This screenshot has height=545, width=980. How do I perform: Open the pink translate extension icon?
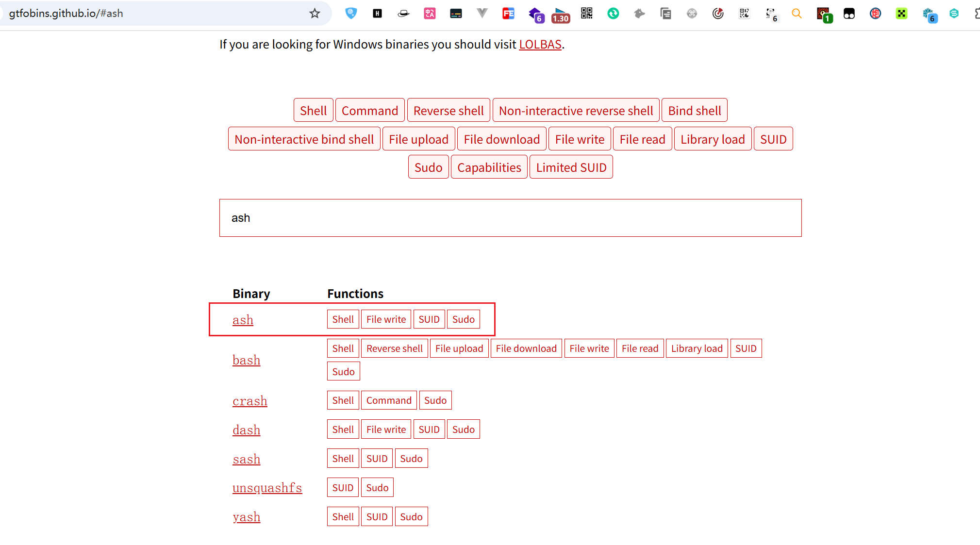click(x=430, y=14)
